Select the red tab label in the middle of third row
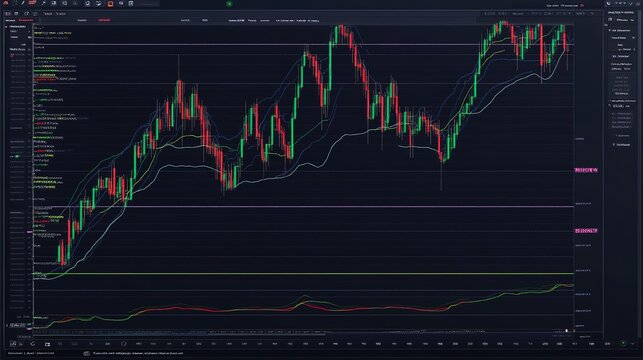Viewport: 643px width, 360px height. [104, 20]
